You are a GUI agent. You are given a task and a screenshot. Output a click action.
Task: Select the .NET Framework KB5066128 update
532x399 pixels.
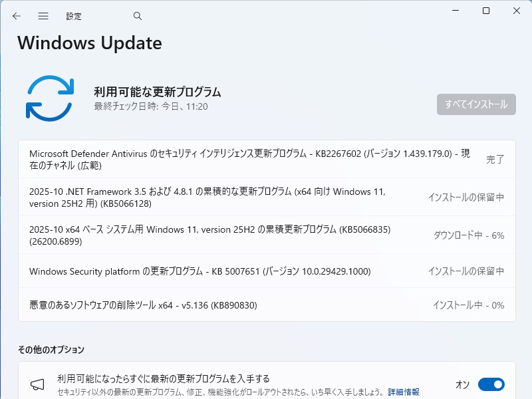(267, 197)
